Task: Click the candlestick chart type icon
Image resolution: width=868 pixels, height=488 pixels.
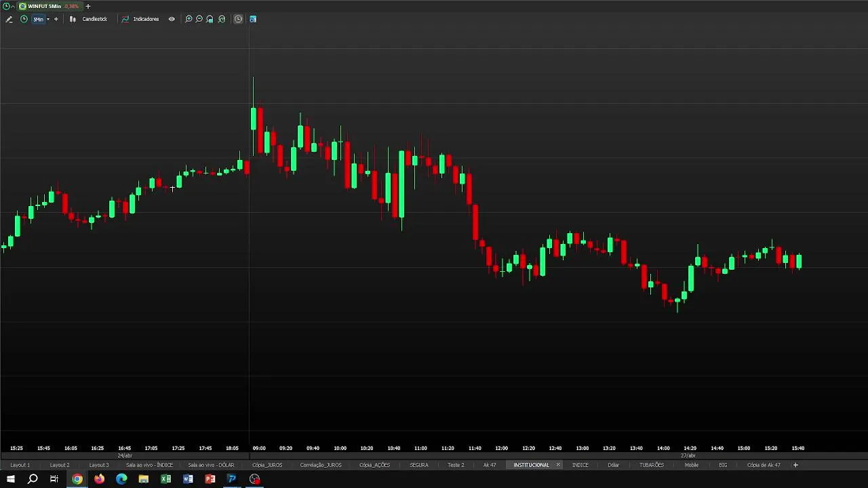Action: pos(73,19)
